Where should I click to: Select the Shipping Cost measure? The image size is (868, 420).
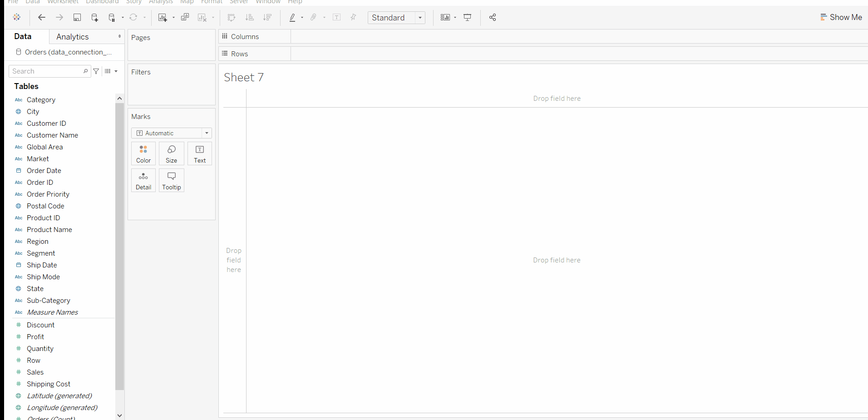(48, 384)
